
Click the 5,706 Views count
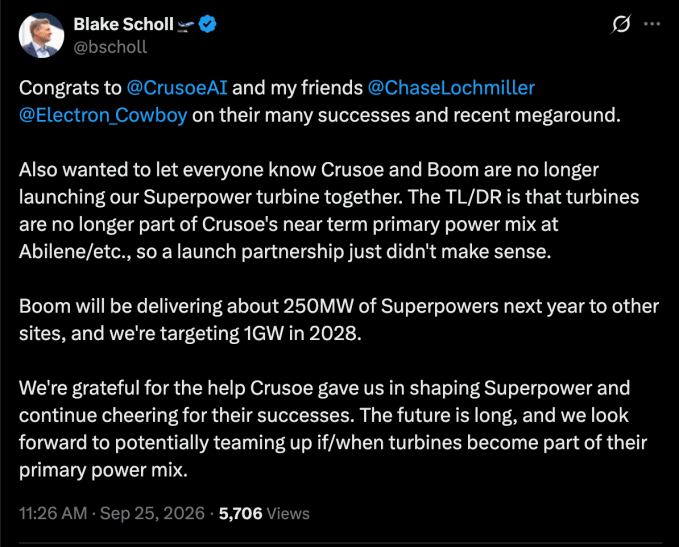coord(264,513)
